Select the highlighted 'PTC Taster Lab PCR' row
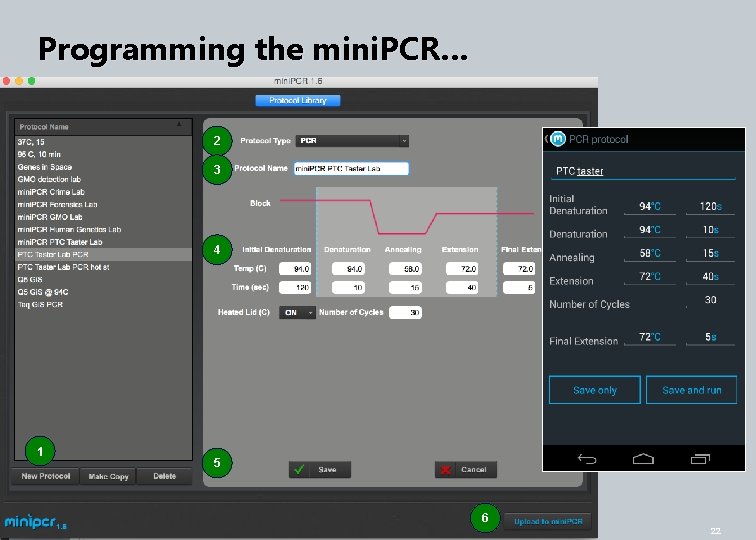This screenshot has width=756, height=540. tap(104, 255)
